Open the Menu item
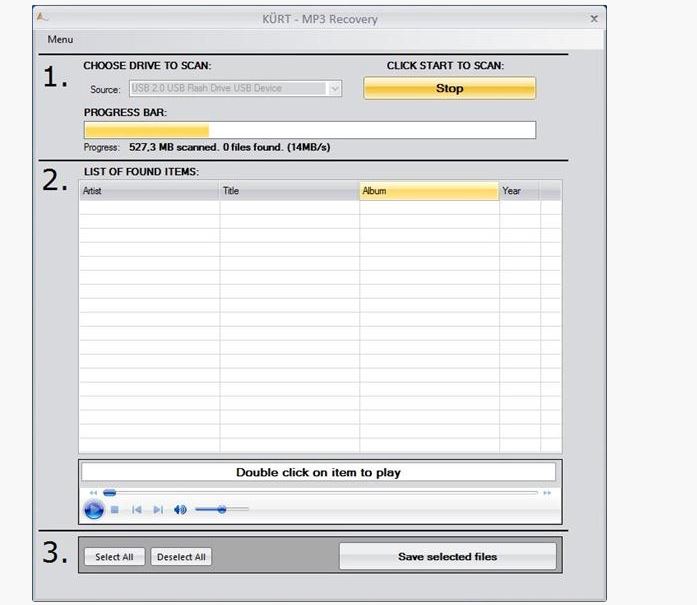This screenshot has width=697, height=605. pyautogui.click(x=60, y=40)
